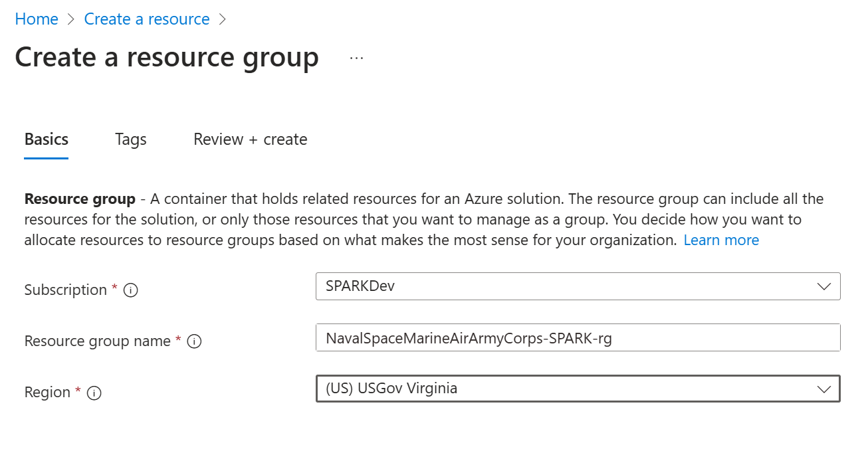Click the breadcrumb chevron after Home
Image resolution: width=868 pixels, height=455 pixels.
(x=71, y=20)
